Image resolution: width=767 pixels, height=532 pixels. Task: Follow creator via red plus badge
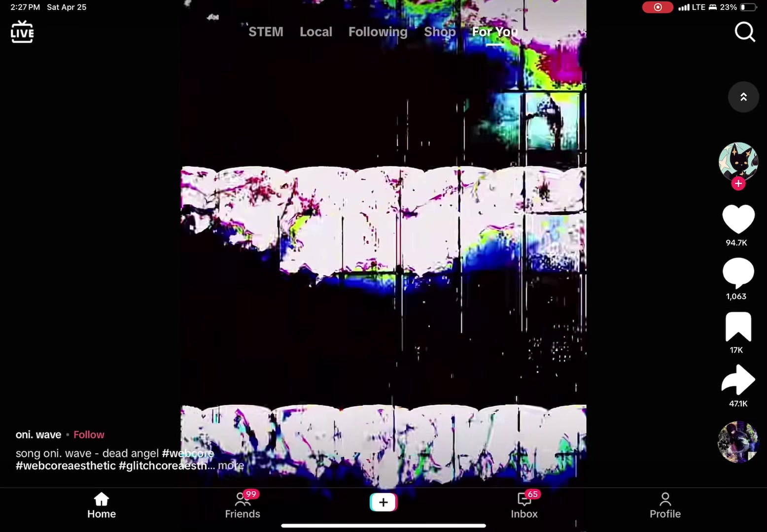738,184
